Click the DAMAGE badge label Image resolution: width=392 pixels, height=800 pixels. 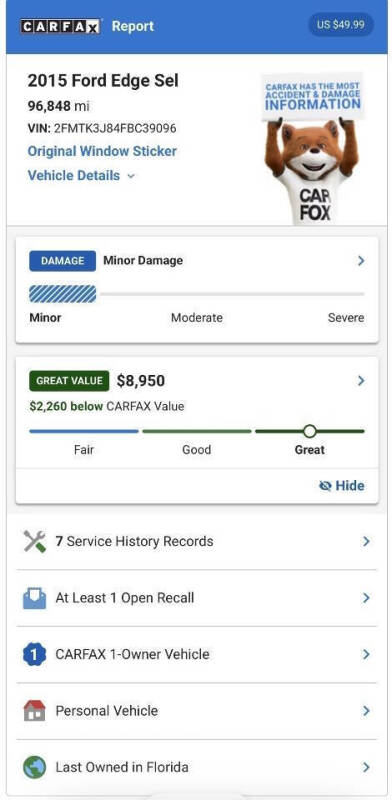(62, 261)
